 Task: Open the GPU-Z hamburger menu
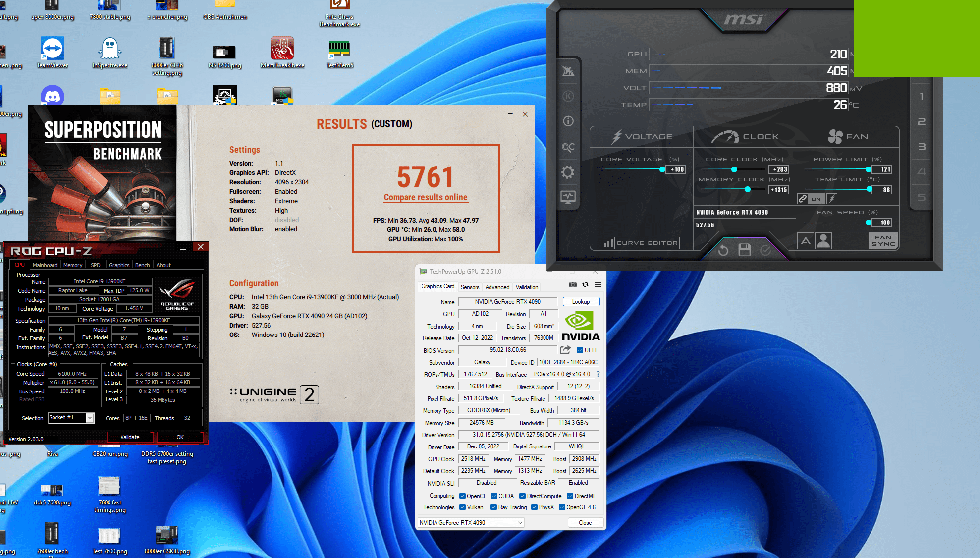[598, 284]
